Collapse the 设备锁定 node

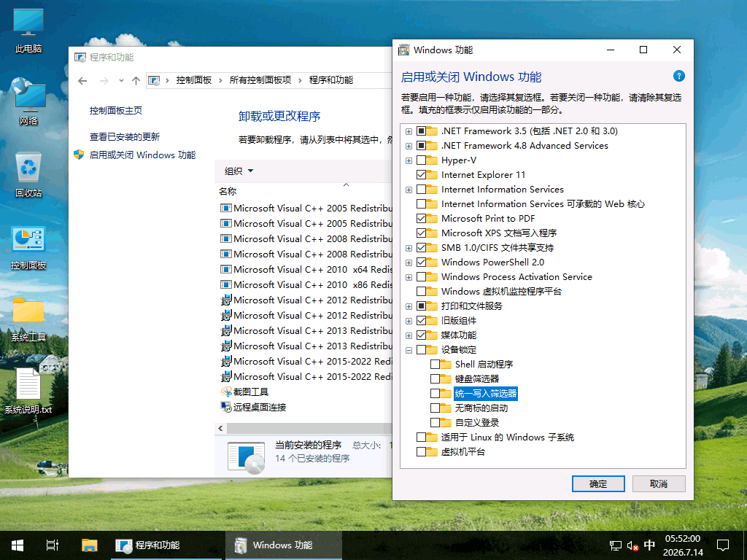click(x=409, y=350)
